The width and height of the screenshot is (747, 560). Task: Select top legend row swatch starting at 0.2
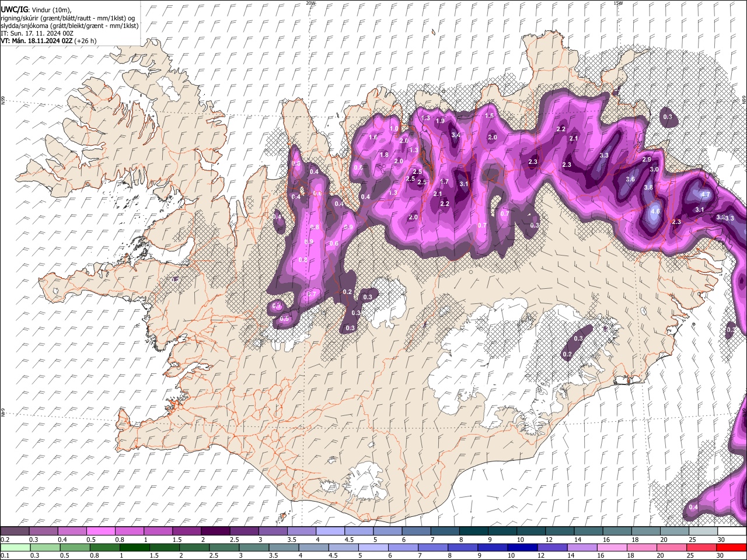pyautogui.click(x=15, y=531)
